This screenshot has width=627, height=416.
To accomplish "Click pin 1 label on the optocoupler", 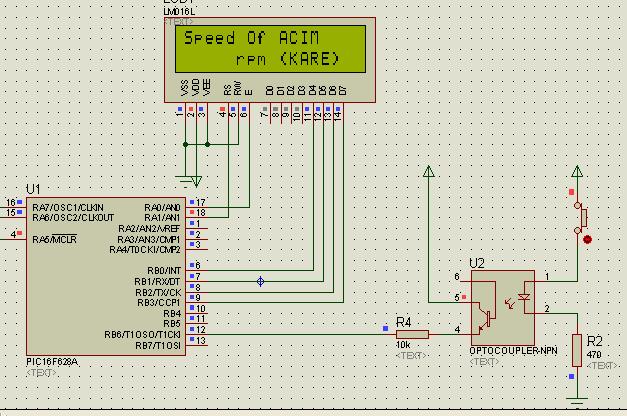I will [547, 276].
